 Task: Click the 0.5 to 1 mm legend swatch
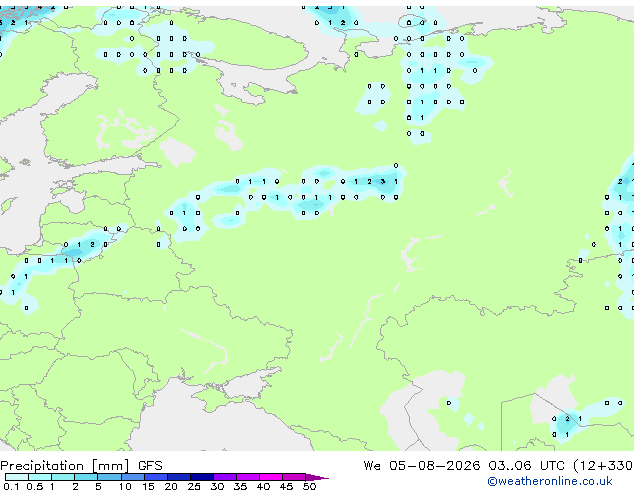pos(40,477)
